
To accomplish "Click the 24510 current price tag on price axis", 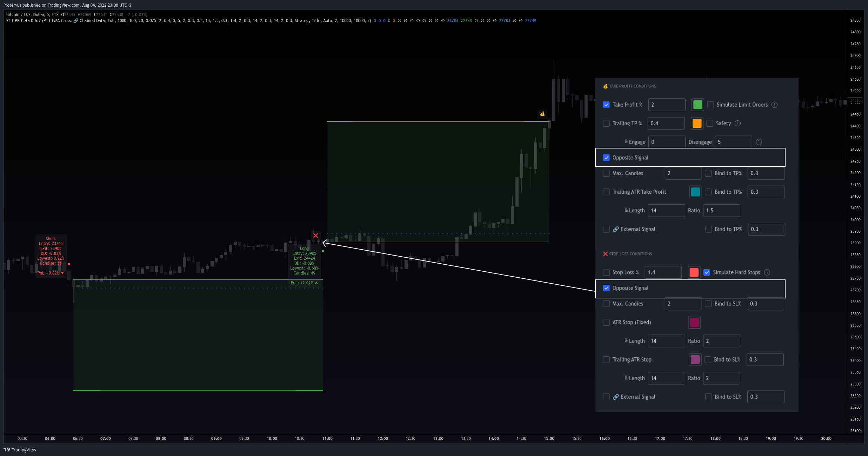I will (855, 100).
